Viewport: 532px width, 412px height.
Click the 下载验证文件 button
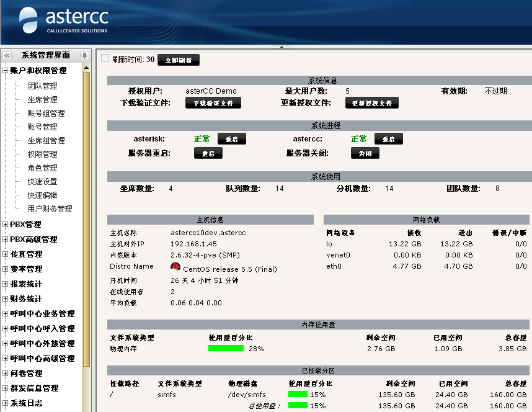point(213,103)
